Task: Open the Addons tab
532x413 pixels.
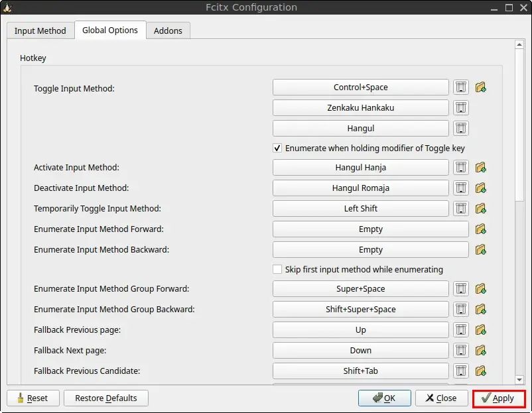Action: [x=168, y=30]
